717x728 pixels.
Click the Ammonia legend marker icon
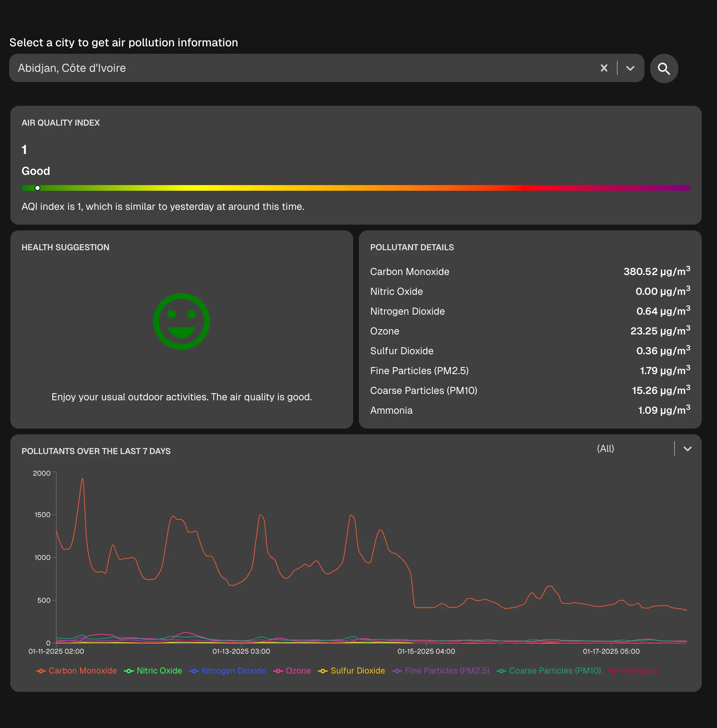tap(613, 671)
